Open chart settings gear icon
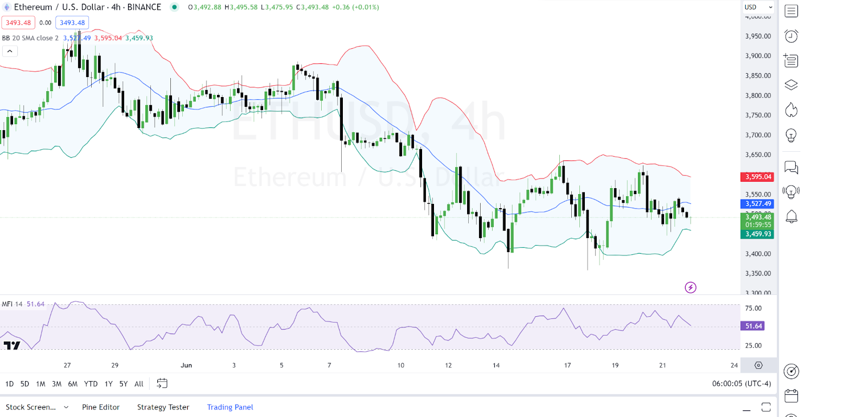The width and height of the screenshot is (868, 417). 758,365
